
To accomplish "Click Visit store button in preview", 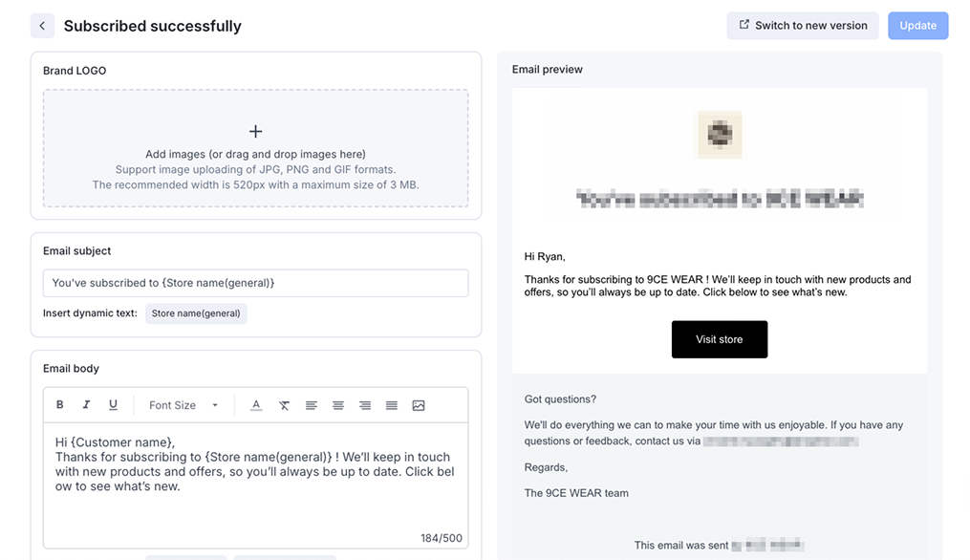I will 719,339.
